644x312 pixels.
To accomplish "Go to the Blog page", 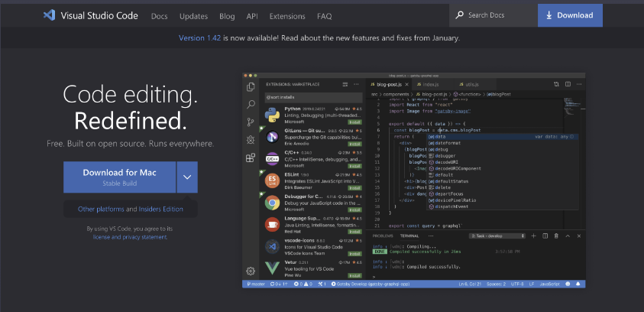I will coord(227,17).
